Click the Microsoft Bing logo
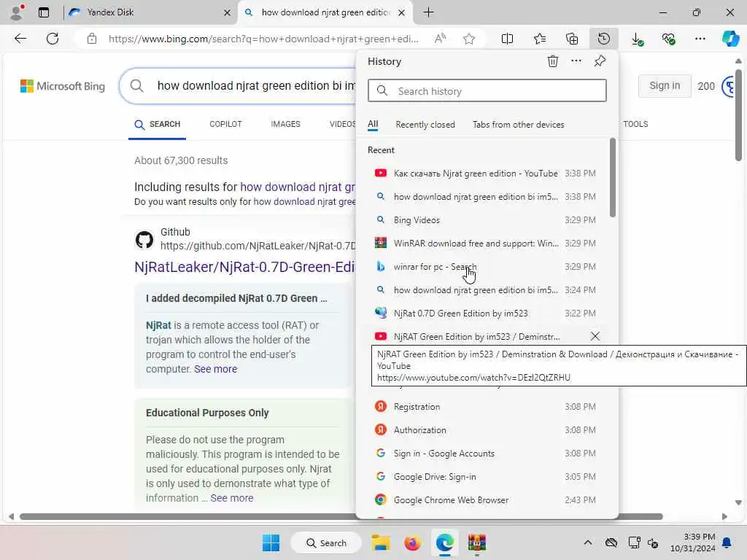Viewport: 747px width, 560px height. pyautogui.click(x=63, y=86)
